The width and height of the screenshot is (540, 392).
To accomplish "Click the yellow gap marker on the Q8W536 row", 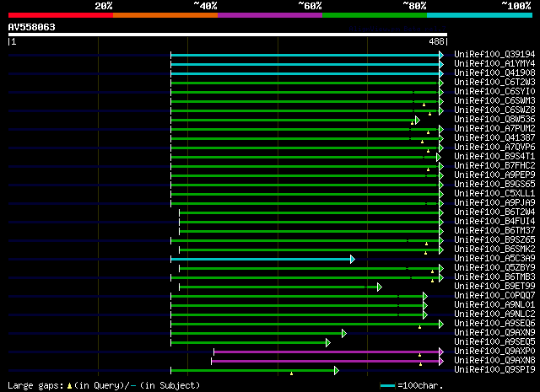I will 412,123.
